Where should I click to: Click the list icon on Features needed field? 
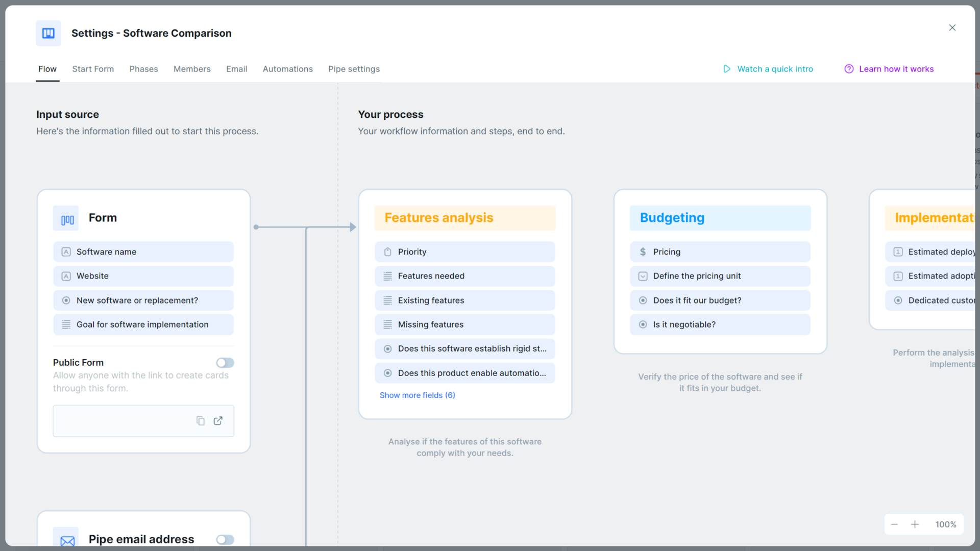[388, 276]
